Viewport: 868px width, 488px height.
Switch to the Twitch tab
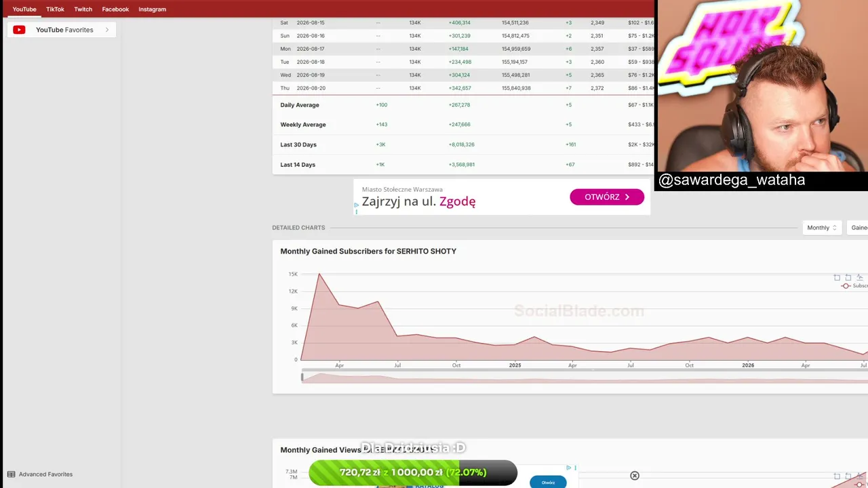click(83, 9)
